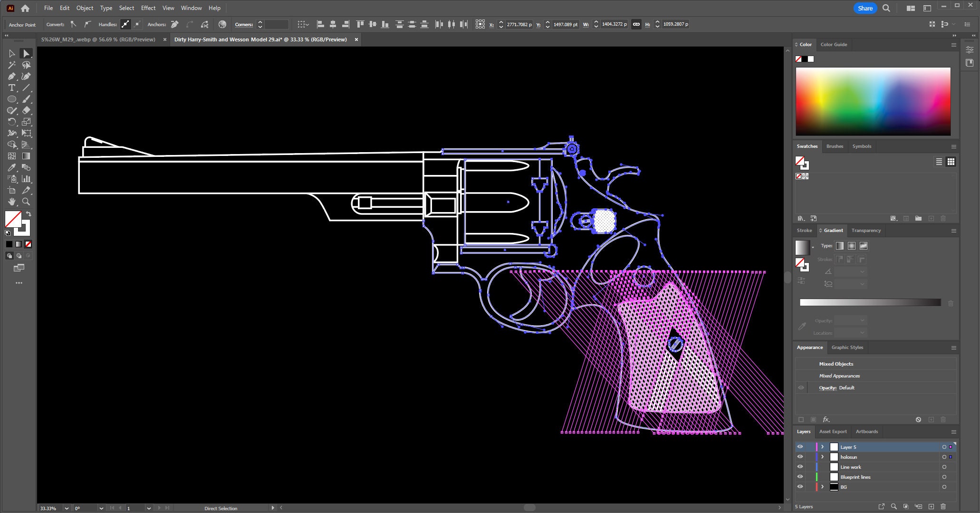This screenshot has width=980, height=513.
Task: Click the Opacity link in Appearance panel
Action: pyautogui.click(x=827, y=388)
